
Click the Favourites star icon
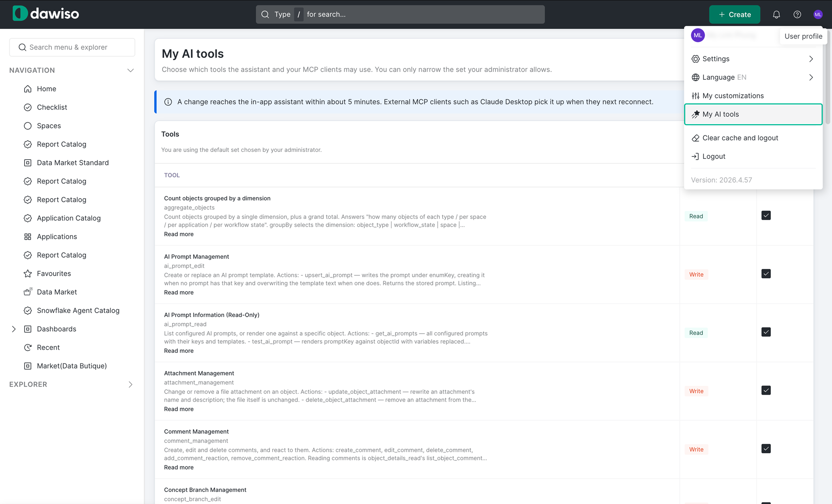28,274
